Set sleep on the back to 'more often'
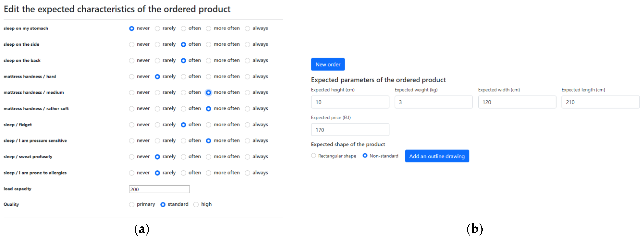Viewport: 644px width, 241px height. (208, 60)
